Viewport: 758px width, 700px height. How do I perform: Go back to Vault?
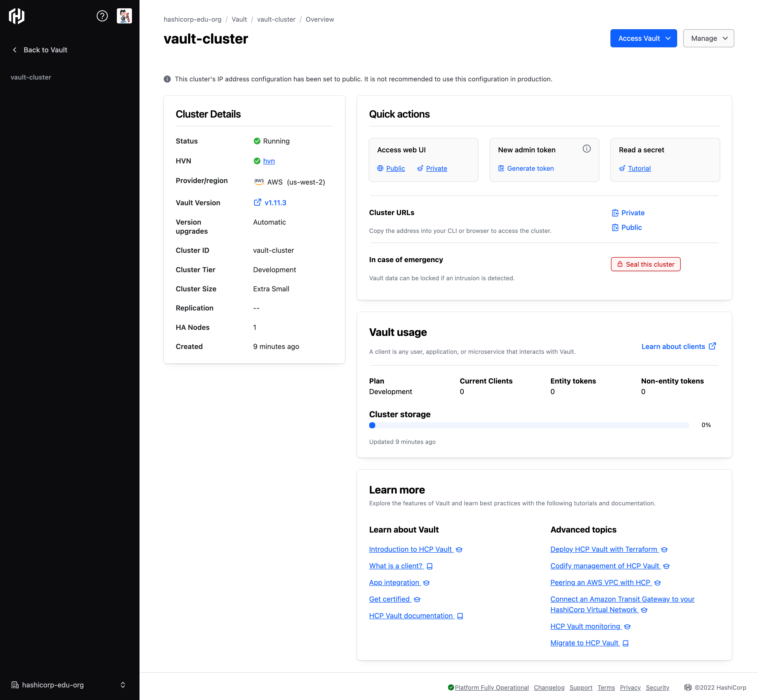[41, 50]
